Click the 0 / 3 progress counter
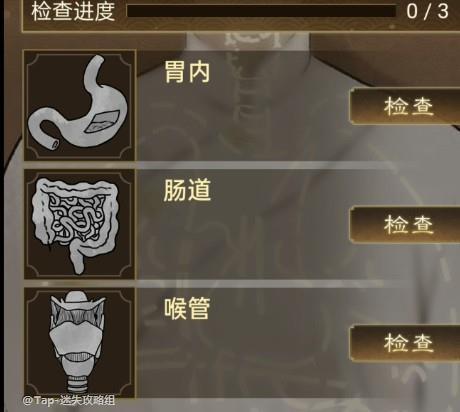Viewport: 460px width, 412px height. [x=428, y=11]
